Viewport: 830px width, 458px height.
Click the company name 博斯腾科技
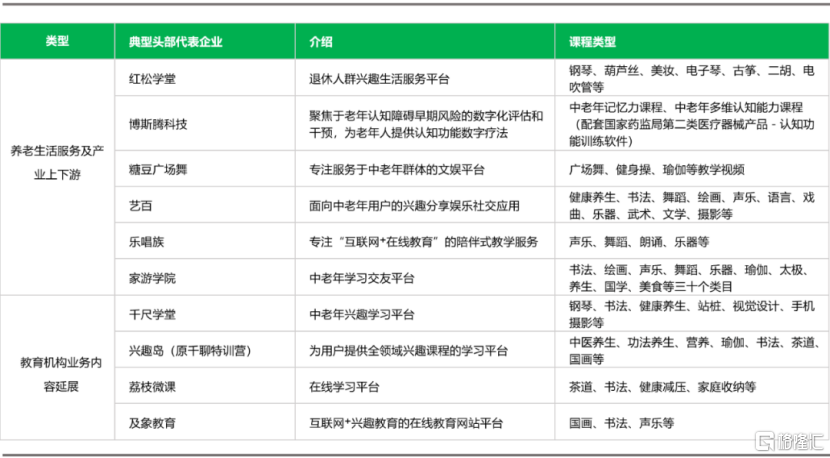[x=158, y=124]
